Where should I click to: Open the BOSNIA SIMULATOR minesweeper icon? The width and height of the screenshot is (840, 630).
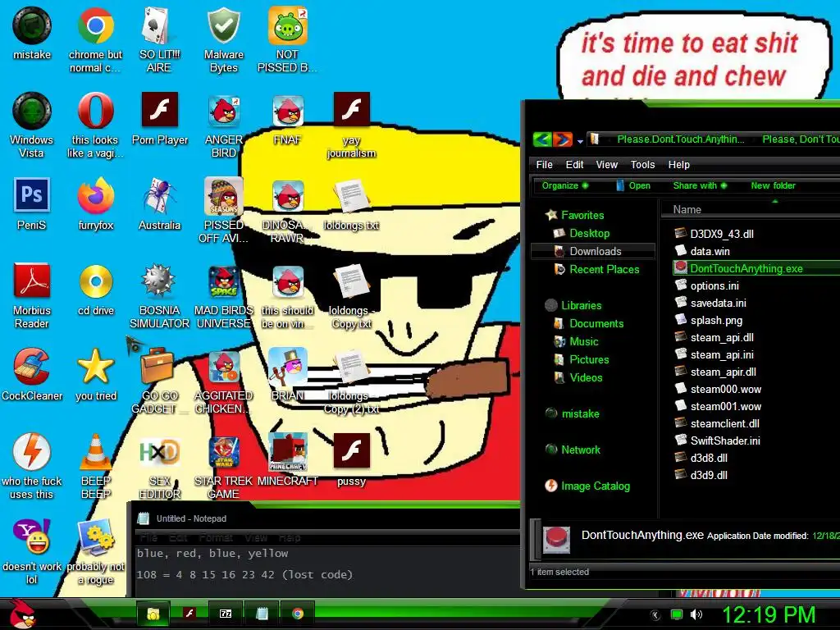pos(159,295)
